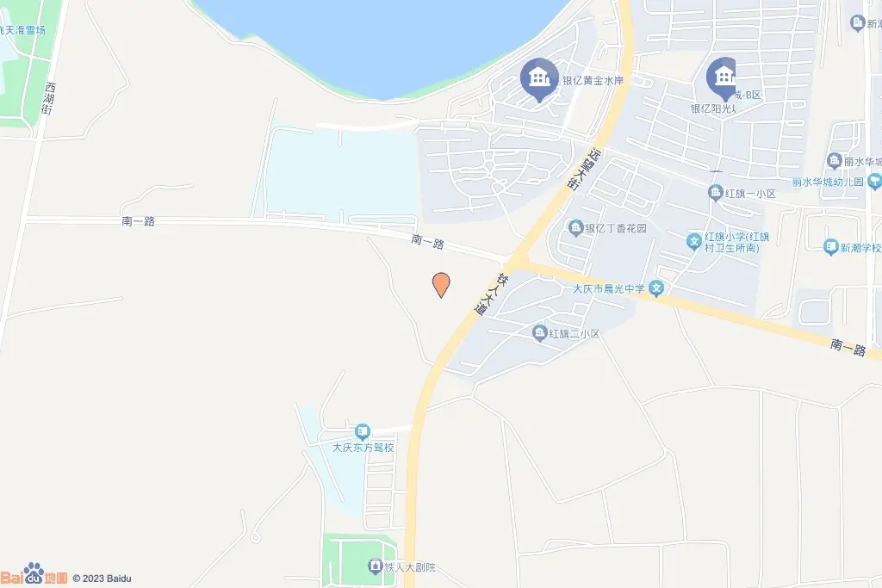Click the 南一路 label near map's left edge
882x588 pixels.
click(139, 221)
